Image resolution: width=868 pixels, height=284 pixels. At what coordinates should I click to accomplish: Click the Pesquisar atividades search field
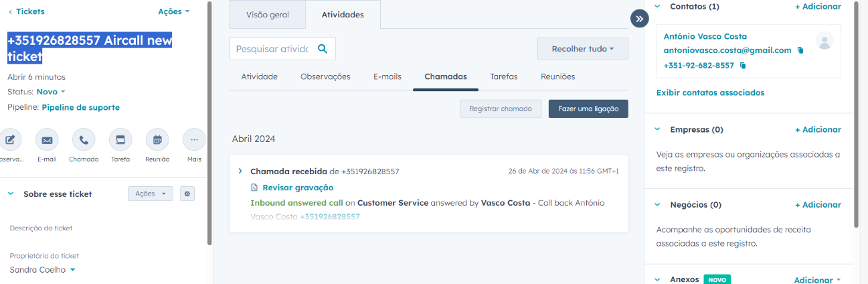pyautogui.click(x=271, y=49)
